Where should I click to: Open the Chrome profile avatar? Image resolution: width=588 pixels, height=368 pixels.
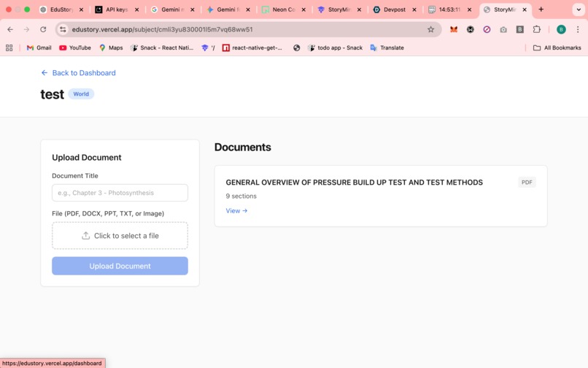561,29
